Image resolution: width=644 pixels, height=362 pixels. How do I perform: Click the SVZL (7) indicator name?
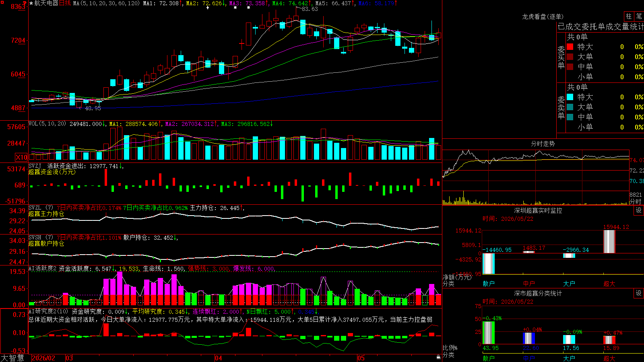[x=41, y=208]
